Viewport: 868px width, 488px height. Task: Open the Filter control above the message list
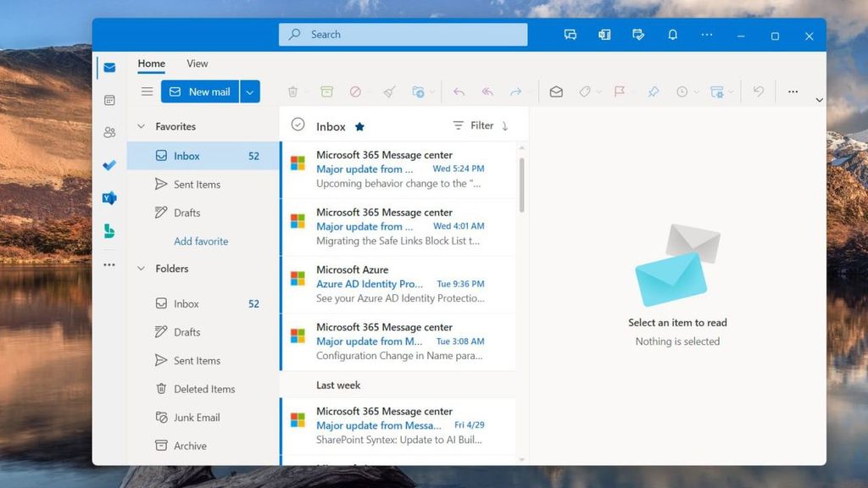(481, 125)
